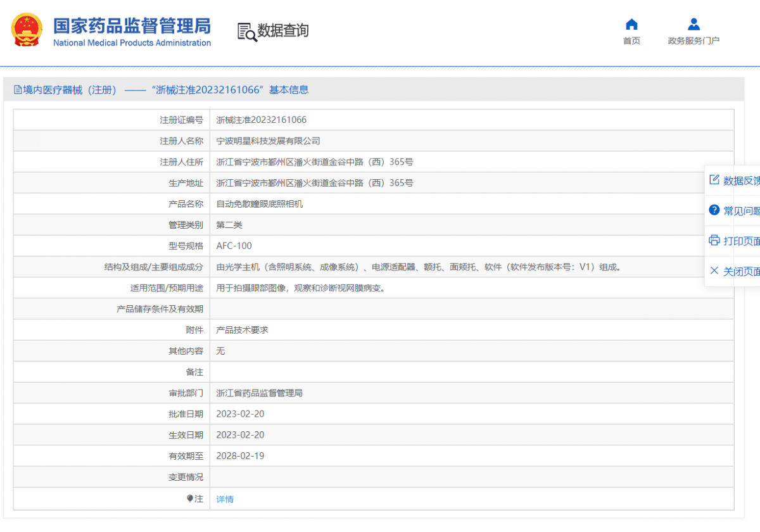Click the national emblem logo
Viewport: 760px width, 532px height.
click(27, 30)
